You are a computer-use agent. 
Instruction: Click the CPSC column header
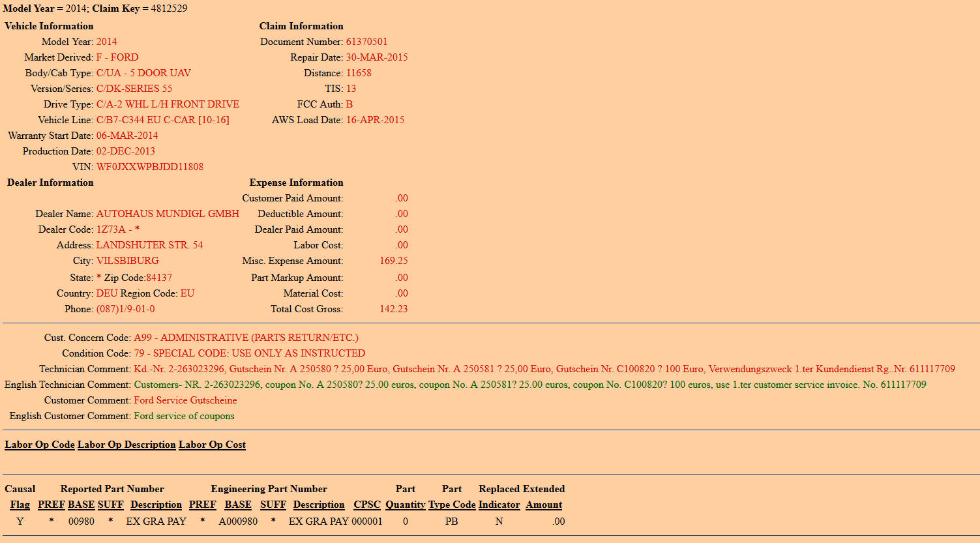coord(367,505)
